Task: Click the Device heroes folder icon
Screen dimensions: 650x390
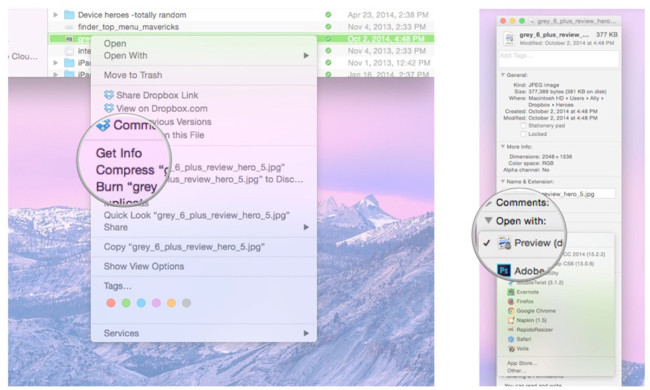Action: 69,15
